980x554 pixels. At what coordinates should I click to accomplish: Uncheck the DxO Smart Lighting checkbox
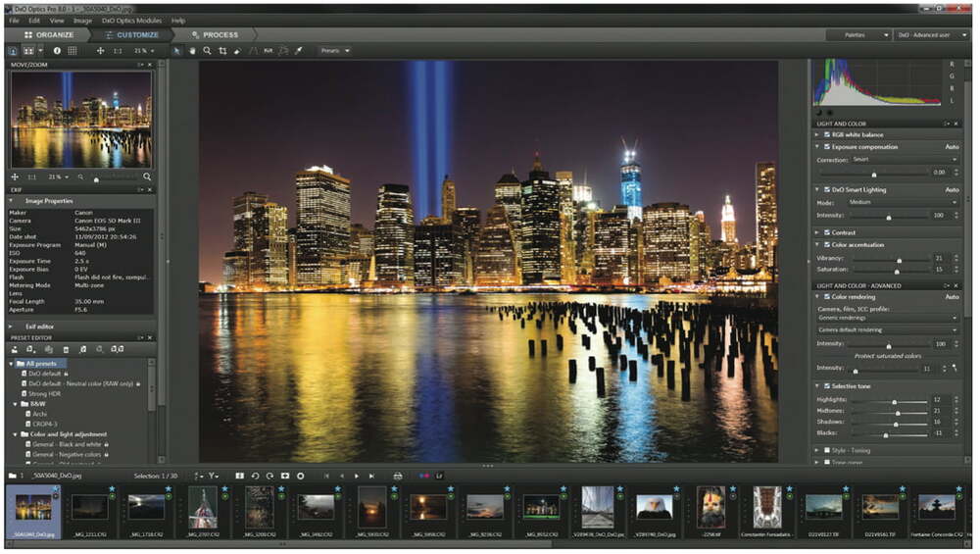coord(828,189)
